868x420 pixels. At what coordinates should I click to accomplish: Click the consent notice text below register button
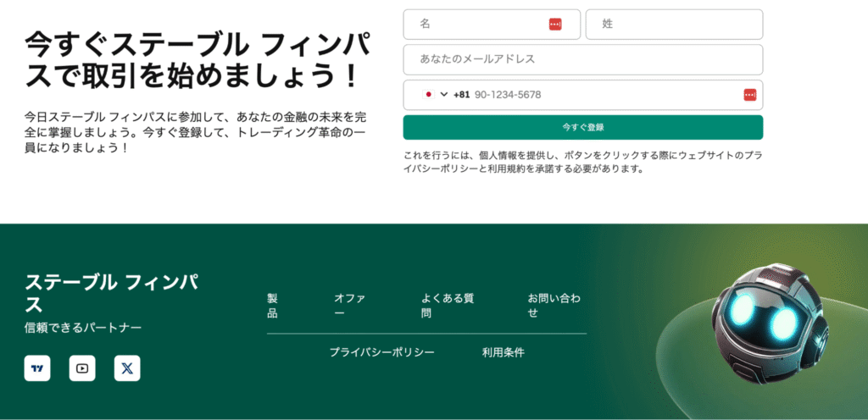583,163
